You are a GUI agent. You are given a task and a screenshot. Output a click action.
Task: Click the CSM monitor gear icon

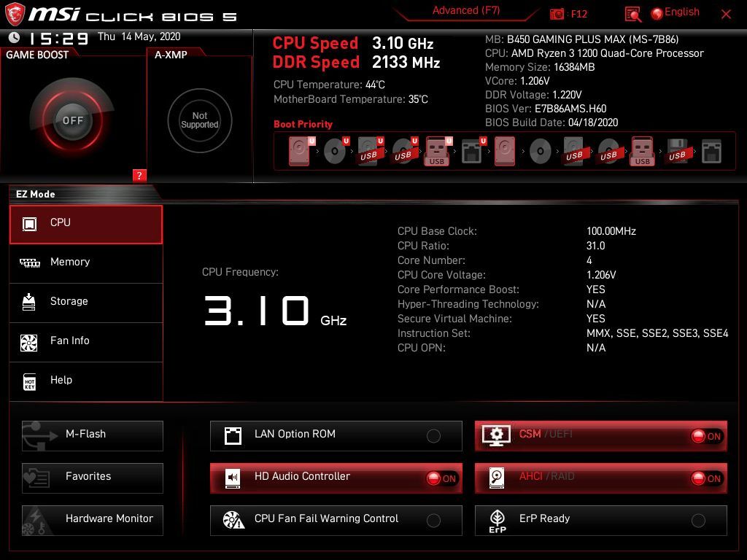pos(496,435)
